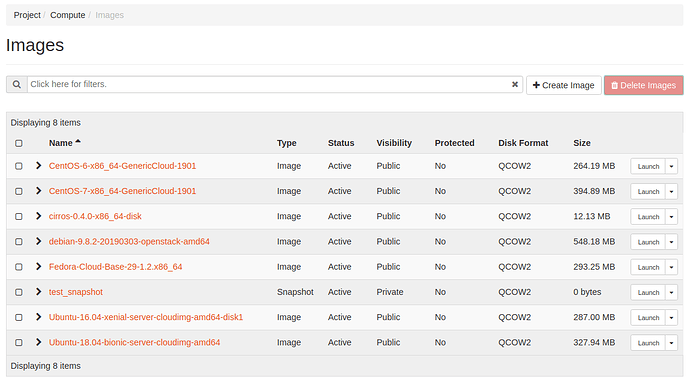Launch the Ubuntu-18.04-bionic image

coord(648,343)
